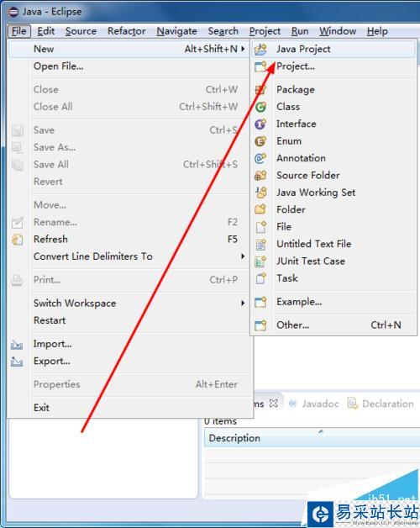Click the JUnit Test Case icon

pyautogui.click(x=260, y=261)
